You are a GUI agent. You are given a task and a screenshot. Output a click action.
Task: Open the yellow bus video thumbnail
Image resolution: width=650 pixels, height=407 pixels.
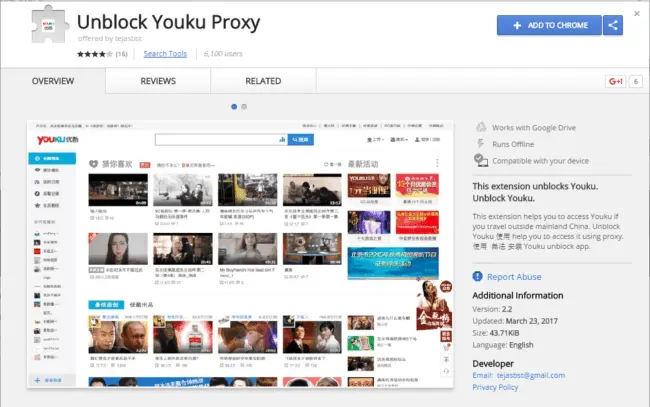click(247, 190)
